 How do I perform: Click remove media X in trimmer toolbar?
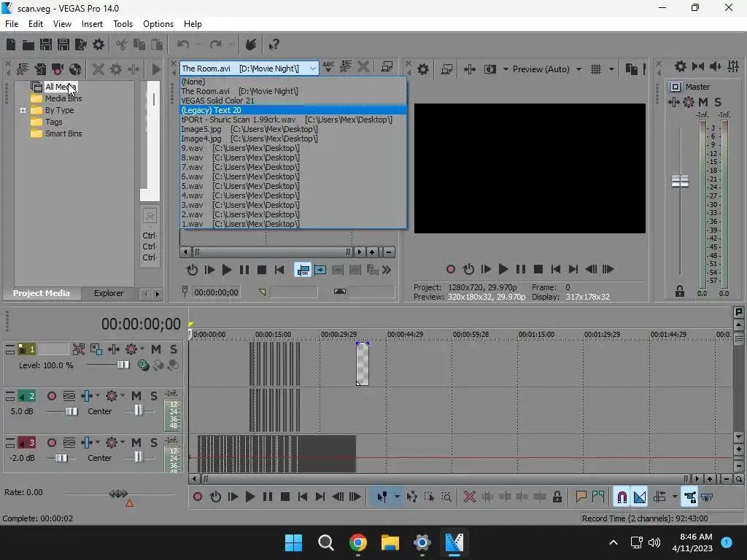coord(363,66)
